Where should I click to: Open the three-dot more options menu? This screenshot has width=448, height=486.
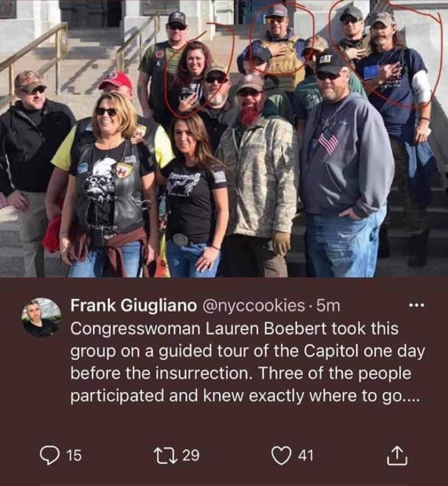click(x=416, y=306)
